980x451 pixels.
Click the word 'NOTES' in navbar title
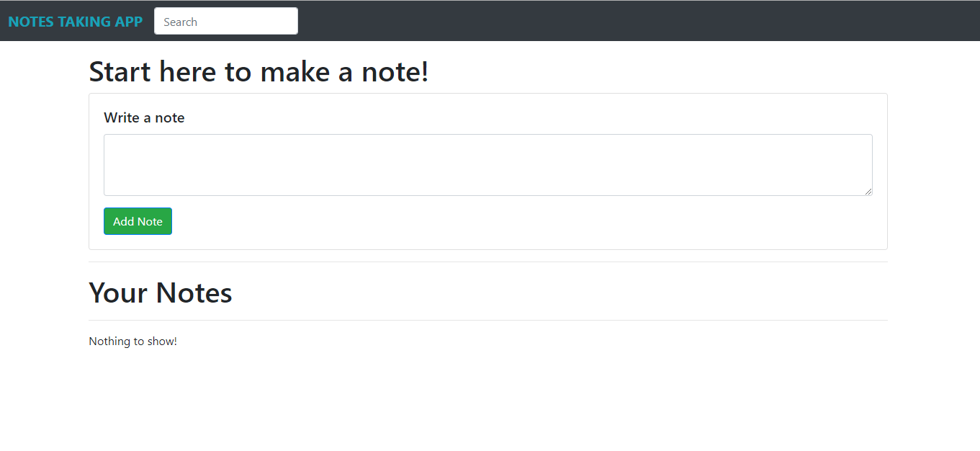coord(31,22)
